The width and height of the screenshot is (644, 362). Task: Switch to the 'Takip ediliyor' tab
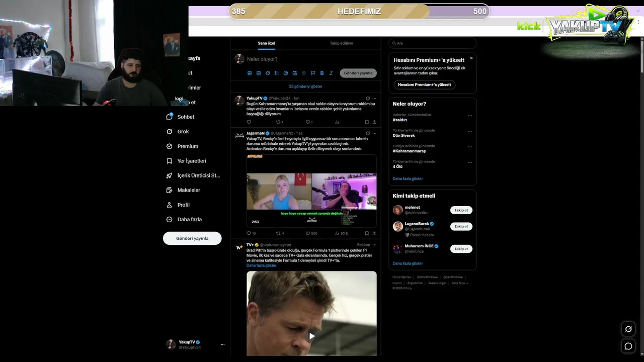342,43
